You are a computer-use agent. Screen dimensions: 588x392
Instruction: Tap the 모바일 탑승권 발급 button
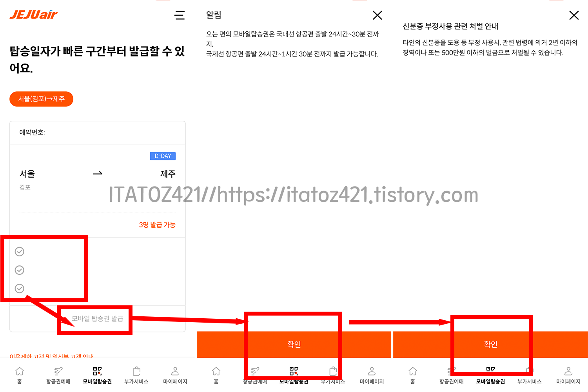(x=97, y=319)
